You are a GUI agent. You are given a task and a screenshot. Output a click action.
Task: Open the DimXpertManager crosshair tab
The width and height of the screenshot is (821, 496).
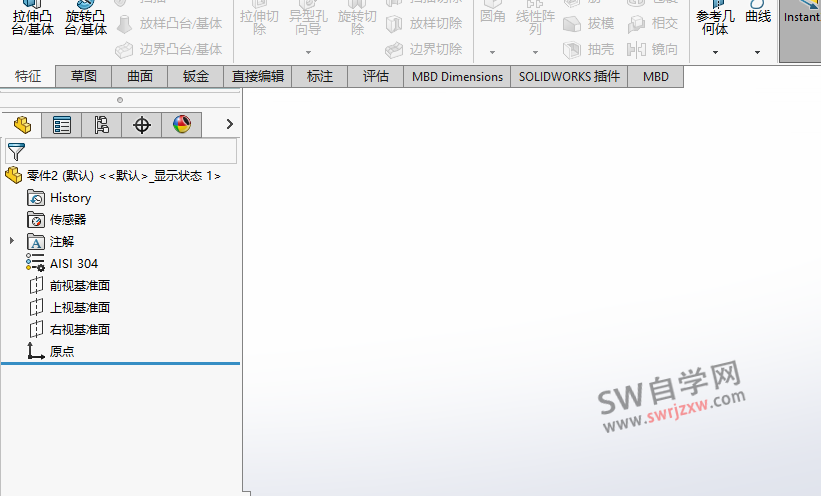142,125
